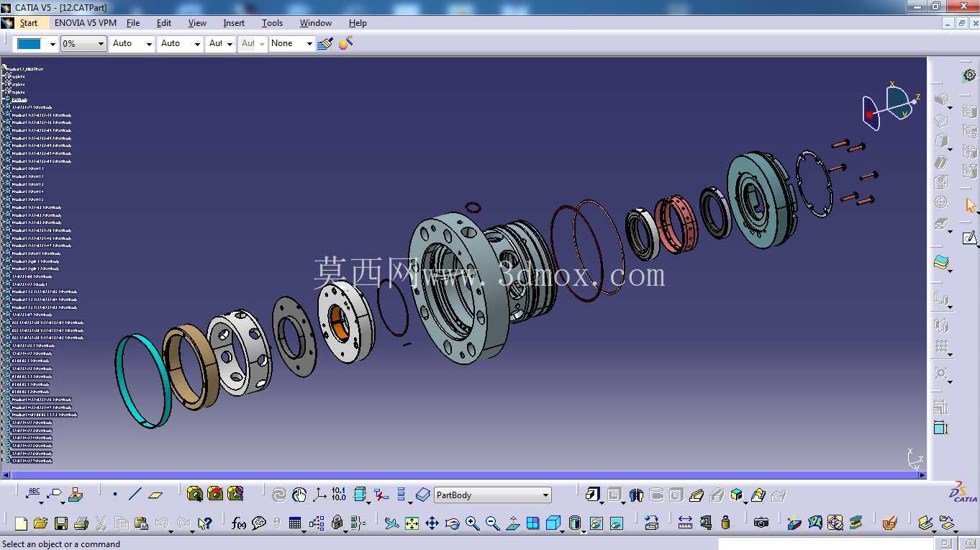Image resolution: width=980 pixels, height=550 pixels.
Task: Toggle the stamp annotation icon
Action: click(76, 495)
